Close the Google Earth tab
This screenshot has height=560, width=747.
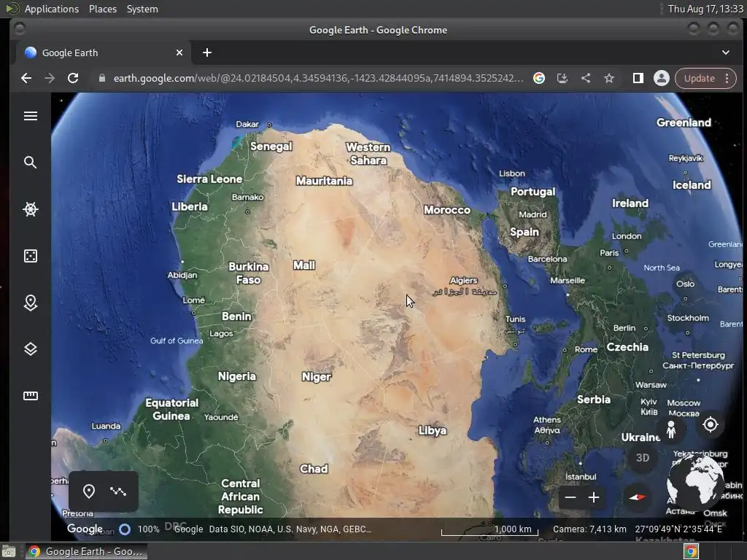(179, 52)
